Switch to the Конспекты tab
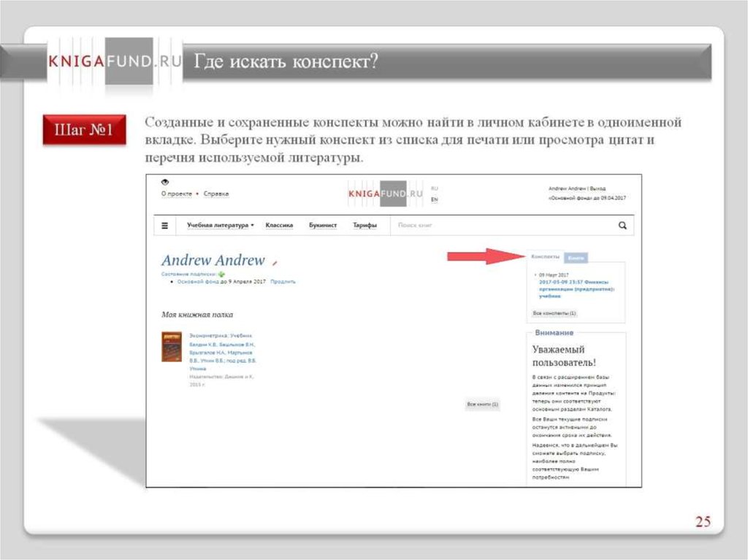 tap(545, 257)
